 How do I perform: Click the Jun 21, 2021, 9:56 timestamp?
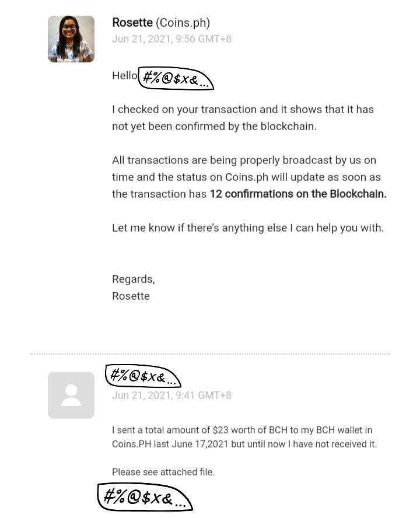[x=171, y=39]
